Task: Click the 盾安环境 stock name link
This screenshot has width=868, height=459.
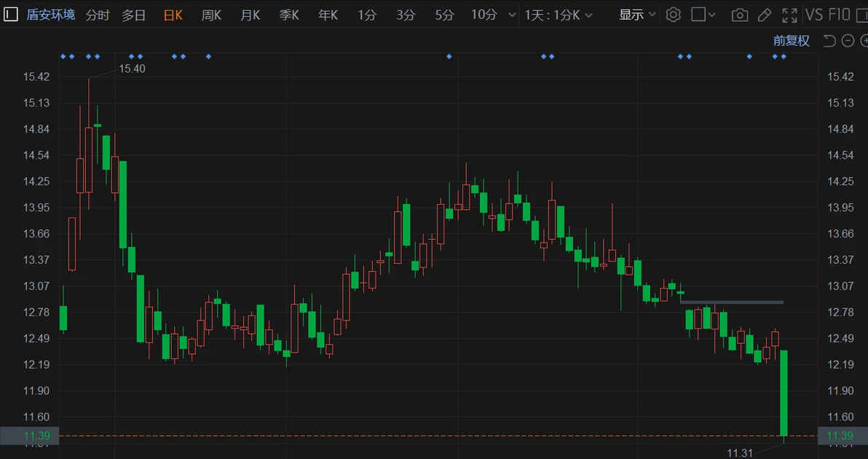Action: pyautogui.click(x=50, y=15)
